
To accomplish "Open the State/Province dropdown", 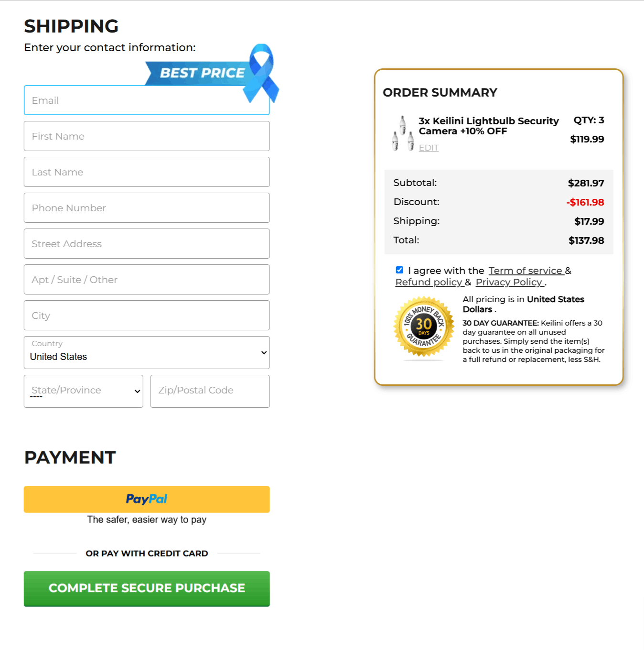I will 83,391.
